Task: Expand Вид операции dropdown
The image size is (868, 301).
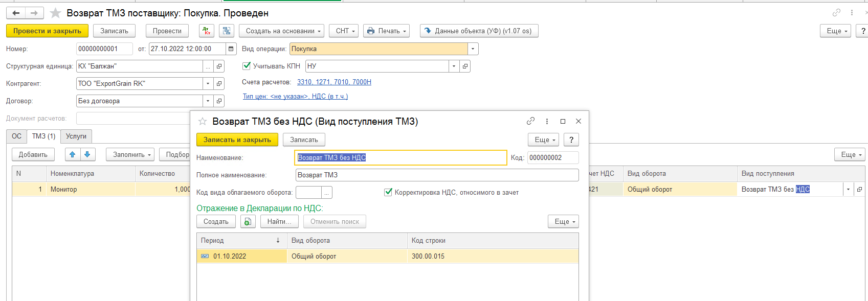Action: point(473,49)
